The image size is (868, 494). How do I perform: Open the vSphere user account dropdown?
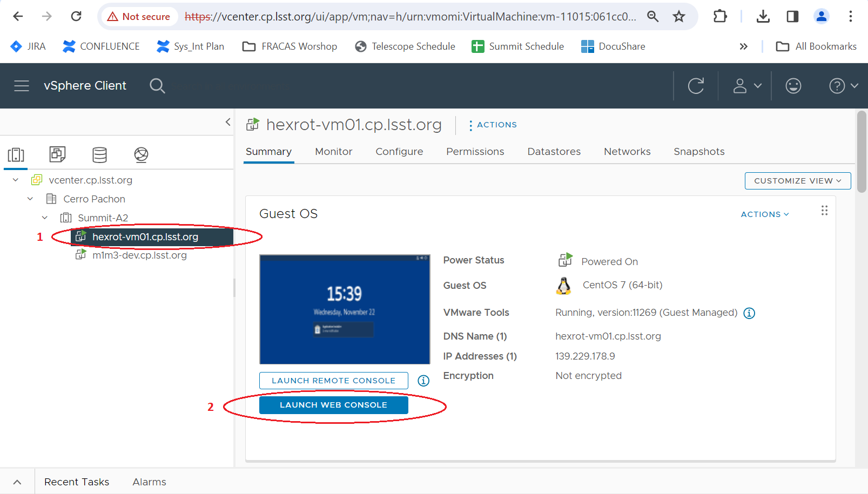(747, 86)
